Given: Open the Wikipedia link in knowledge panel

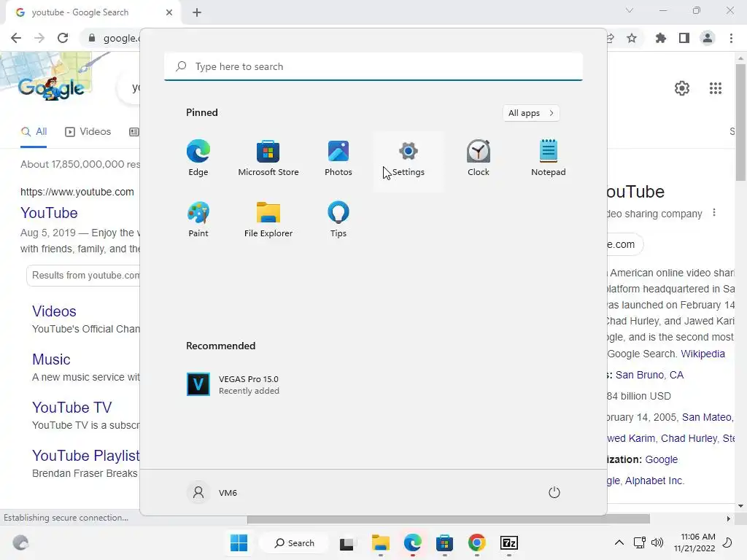Looking at the screenshot, I should point(703,354).
